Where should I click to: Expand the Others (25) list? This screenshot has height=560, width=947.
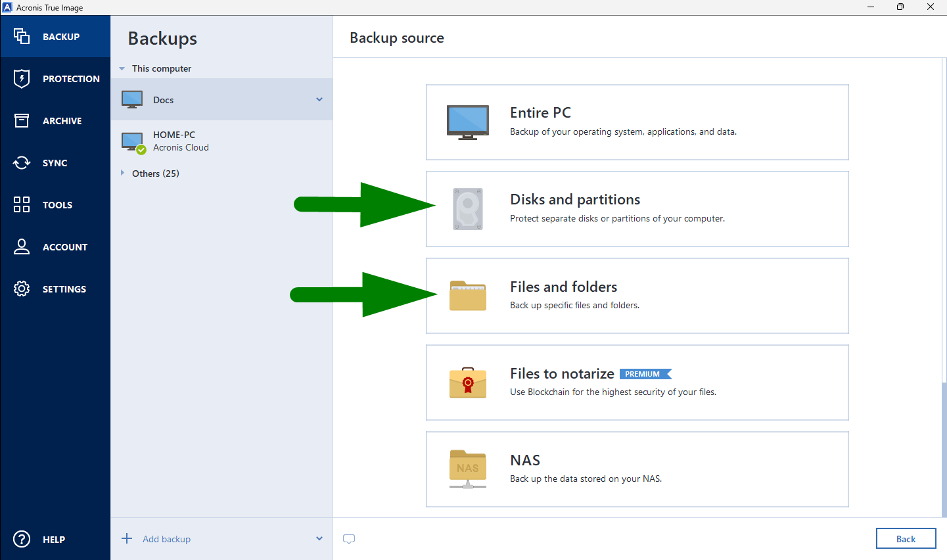(124, 173)
